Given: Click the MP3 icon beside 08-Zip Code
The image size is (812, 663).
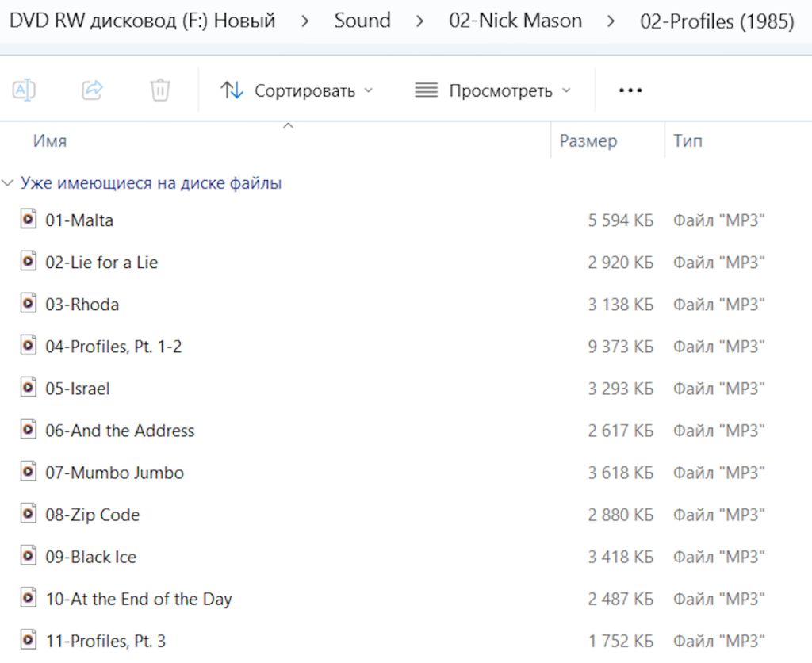Looking at the screenshot, I should click(28, 513).
